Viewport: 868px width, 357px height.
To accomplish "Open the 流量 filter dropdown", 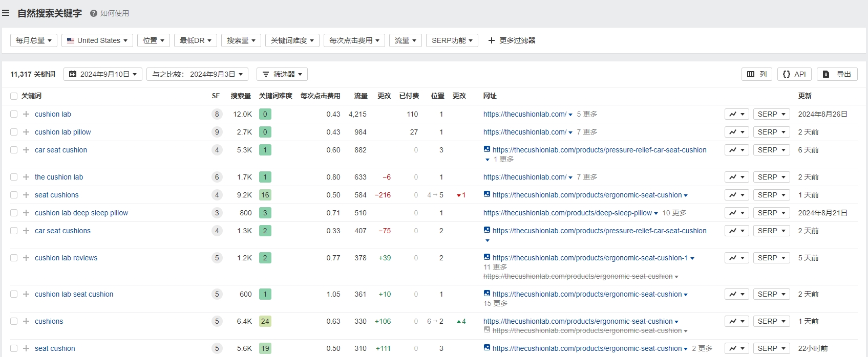I will click(406, 40).
